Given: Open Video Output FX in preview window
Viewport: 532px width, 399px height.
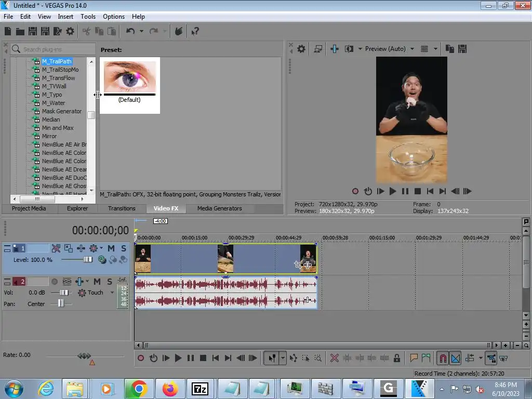Looking at the screenshot, I should 334,49.
